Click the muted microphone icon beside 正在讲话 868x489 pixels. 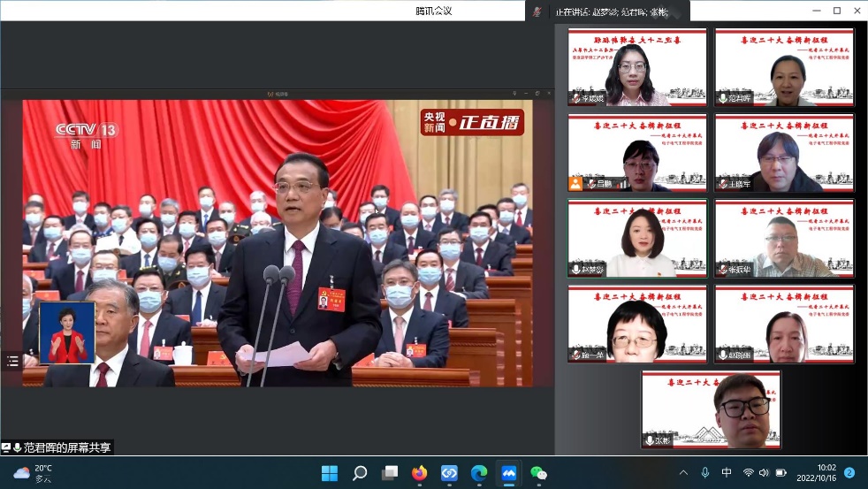pos(537,11)
